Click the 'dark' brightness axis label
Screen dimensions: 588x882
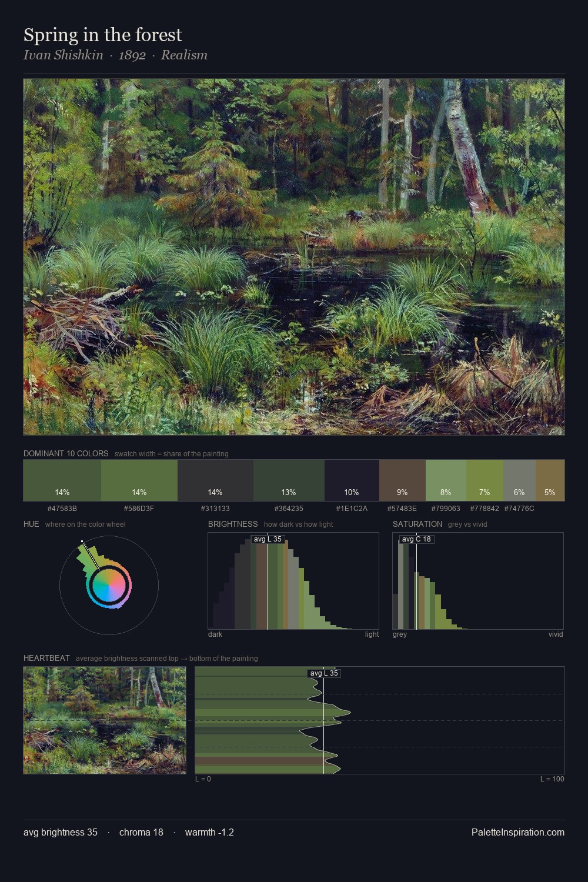tap(215, 634)
